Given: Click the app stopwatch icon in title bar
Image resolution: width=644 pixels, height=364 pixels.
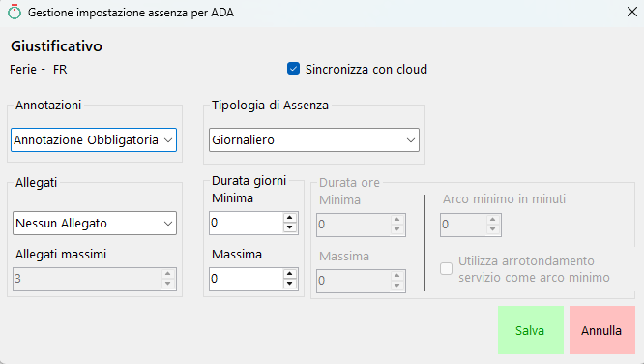Looking at the screenshot, I should coord(14,12).
